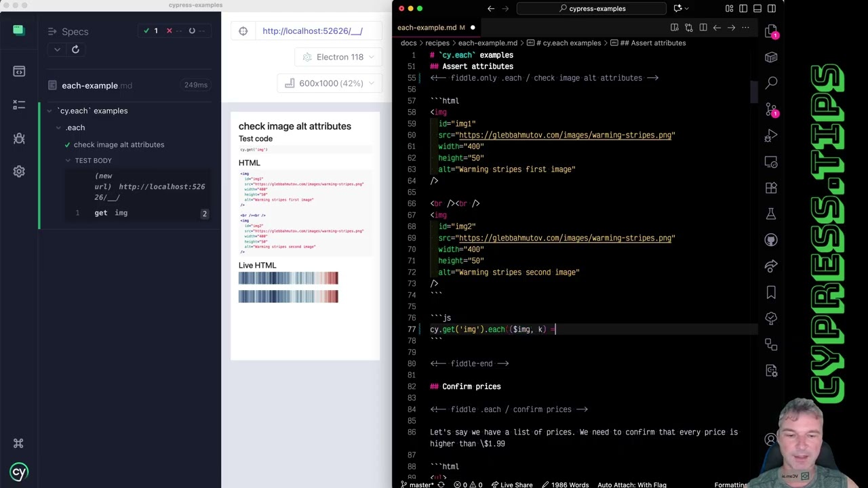The height and width of the screenshot is (488, 868).
Task: Open Remote Explorer icon in activity bar
Action: click(771, 162)
